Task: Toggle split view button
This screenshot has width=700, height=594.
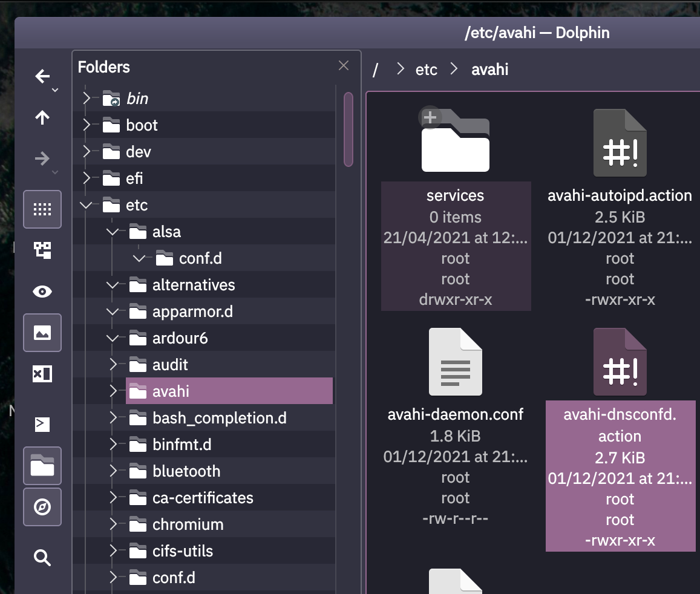Action: (x=42, y=374)
